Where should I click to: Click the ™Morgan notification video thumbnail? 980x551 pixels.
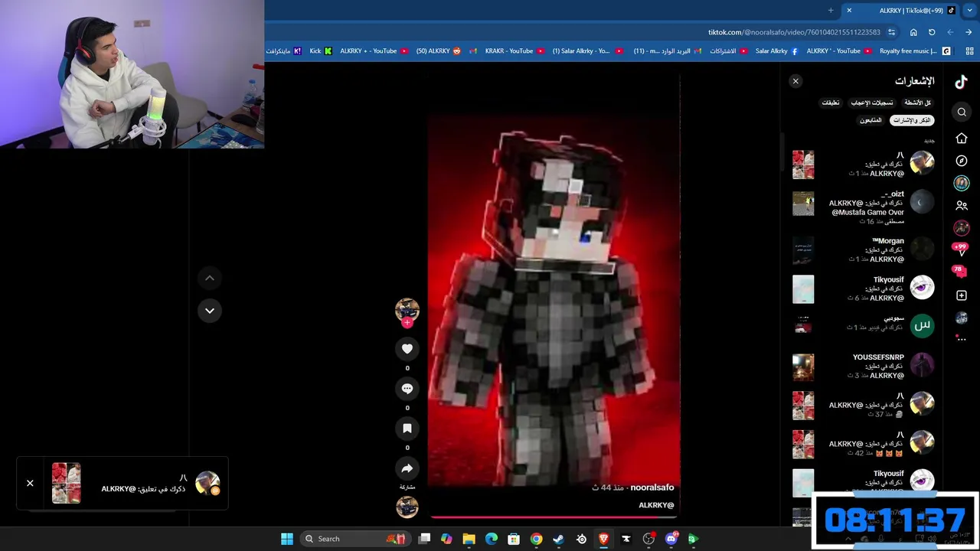(x=803, y=250)
